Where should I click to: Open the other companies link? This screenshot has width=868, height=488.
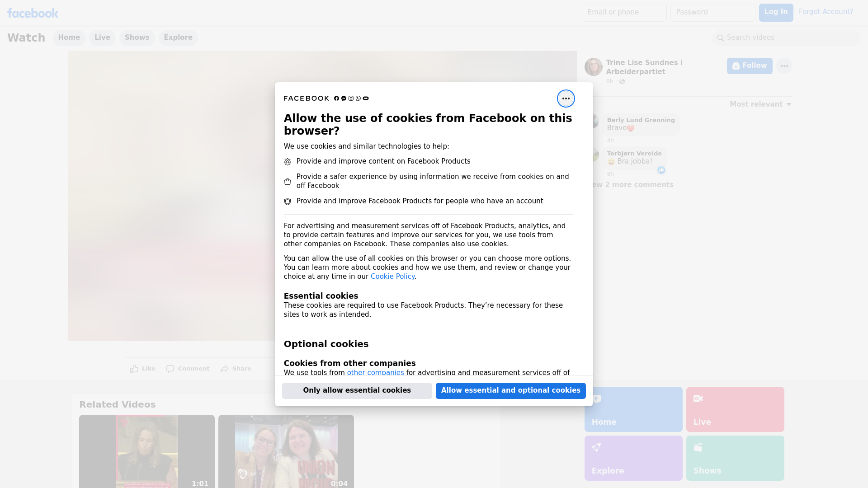click(x=375, y=373)
